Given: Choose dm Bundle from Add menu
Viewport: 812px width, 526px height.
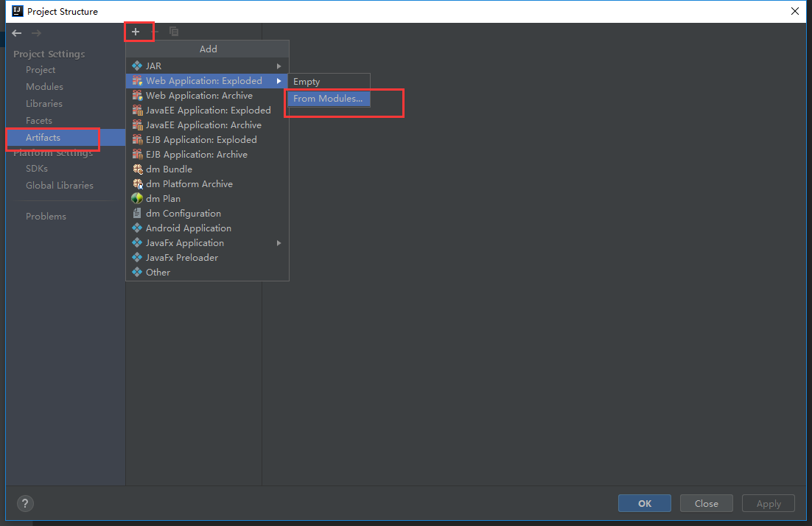Looking at the screenshot, I should click(x=207, y=169).
